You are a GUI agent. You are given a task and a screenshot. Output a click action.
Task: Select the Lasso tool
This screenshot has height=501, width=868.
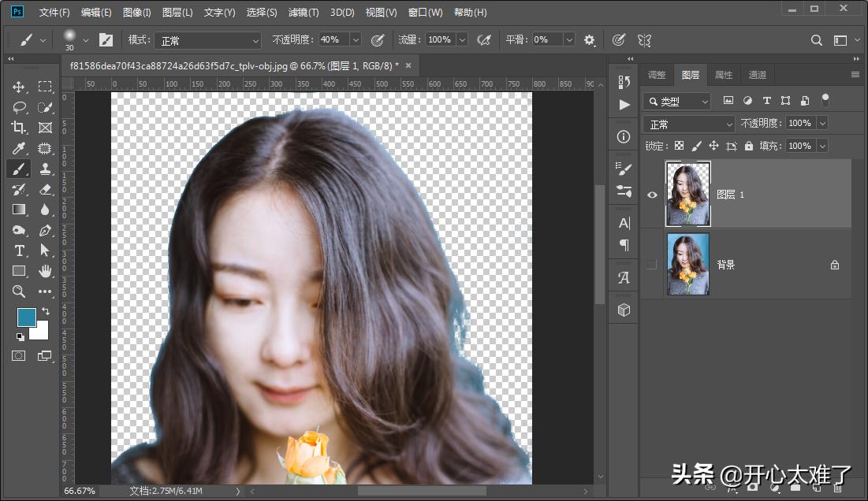tap(19, 108)
